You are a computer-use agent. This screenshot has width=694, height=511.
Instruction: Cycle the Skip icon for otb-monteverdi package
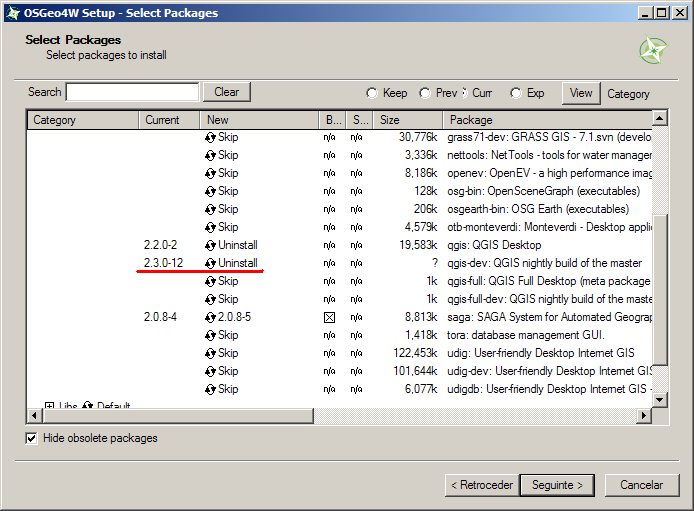coord(210,227)
